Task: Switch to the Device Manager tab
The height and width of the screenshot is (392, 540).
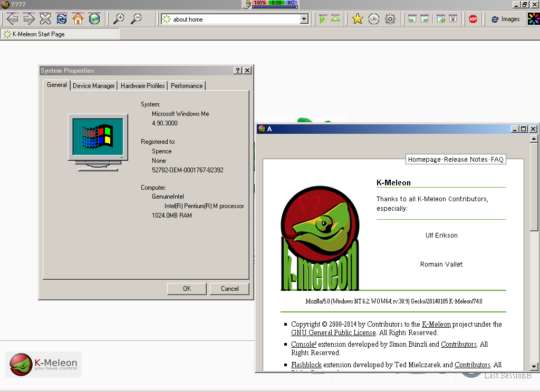Action: [93, 85]
